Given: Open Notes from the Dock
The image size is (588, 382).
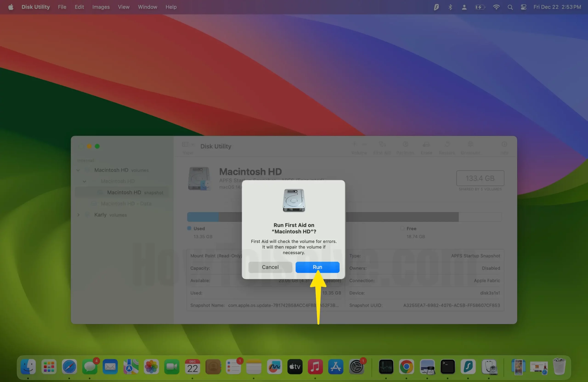Looking at the screenshot, I should pyautogui.click(x=254, y=366).
